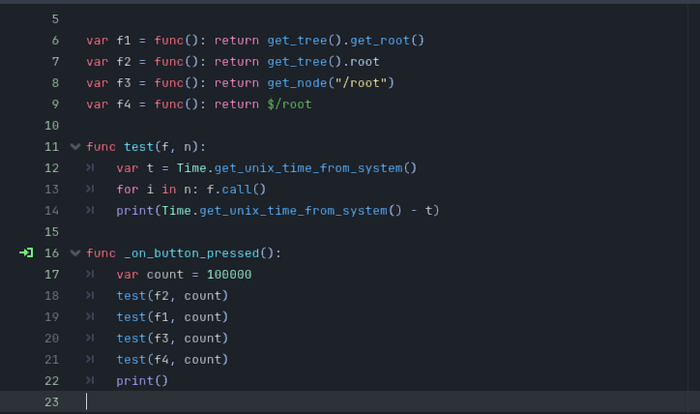Click the empty print() on line 22
700x414 pixels.
(x=142, y=381)
